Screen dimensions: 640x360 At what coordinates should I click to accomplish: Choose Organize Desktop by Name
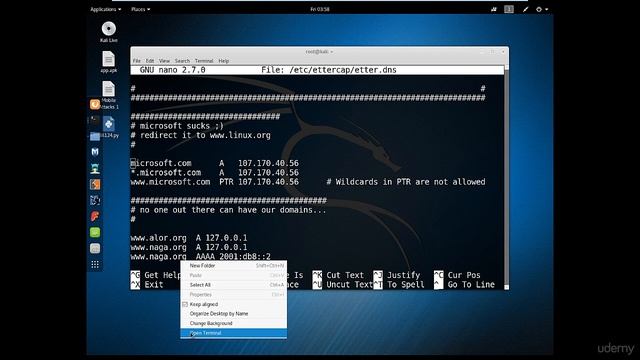point(233,313)
